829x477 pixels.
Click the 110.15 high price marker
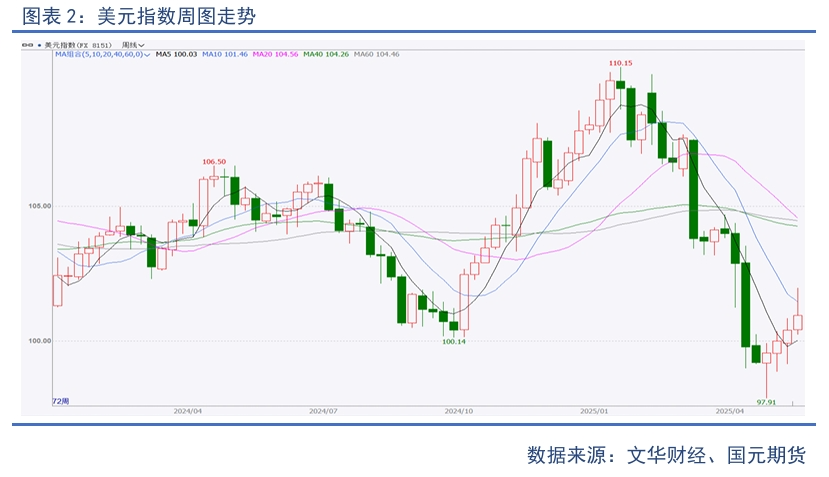(621, 63)
